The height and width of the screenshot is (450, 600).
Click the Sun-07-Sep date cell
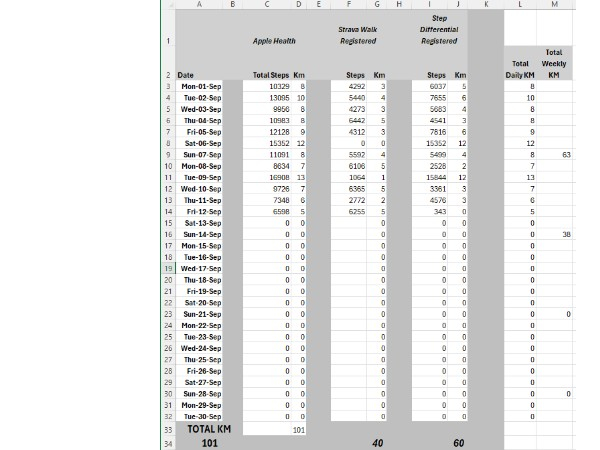pyautogui.click(x=198, y=155)
